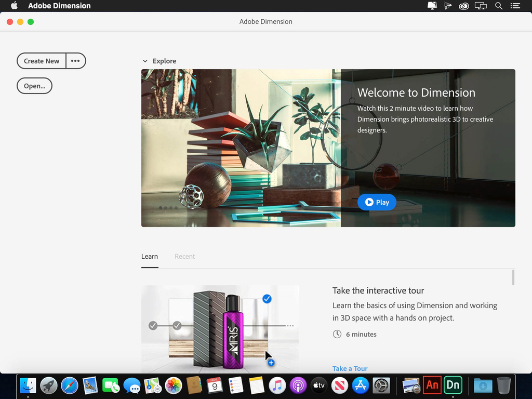Viewport: 532px width, 399px height.
Task: Open the interactive tour thumbnail image
Action: coord(220,327)
